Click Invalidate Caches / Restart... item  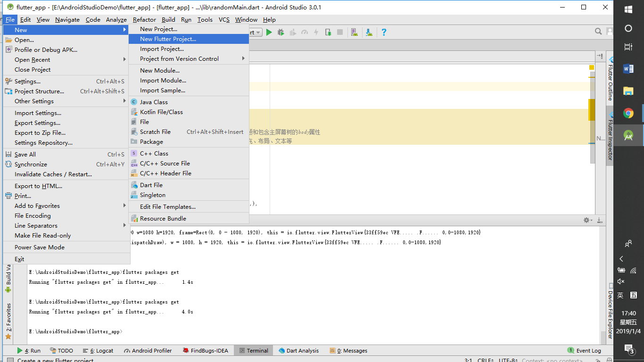66,174
